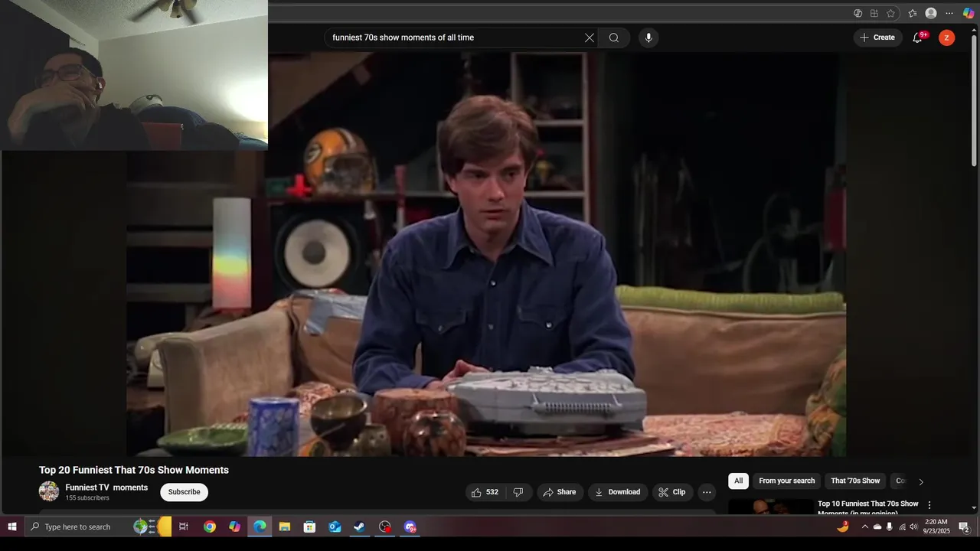Add this page to Edge favorites
The height and width of the screenshot is (551, 980).
coord(890,13)
